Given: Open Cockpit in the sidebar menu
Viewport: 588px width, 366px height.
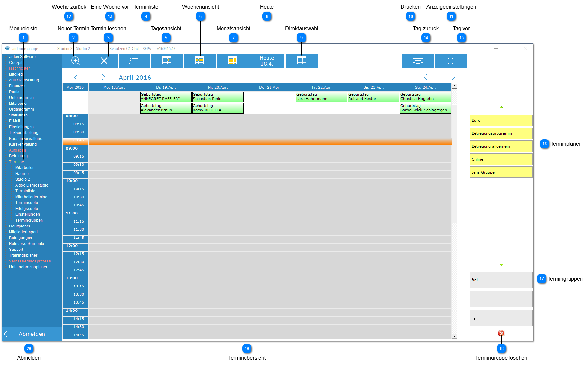Looking at the screenshot, I should pos(16,63).
